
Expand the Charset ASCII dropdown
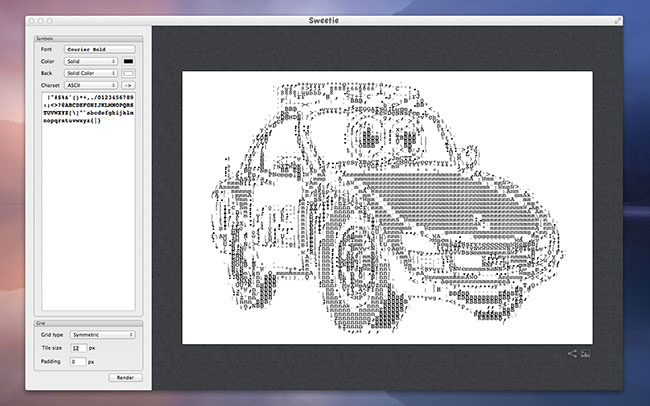(91, 86)
